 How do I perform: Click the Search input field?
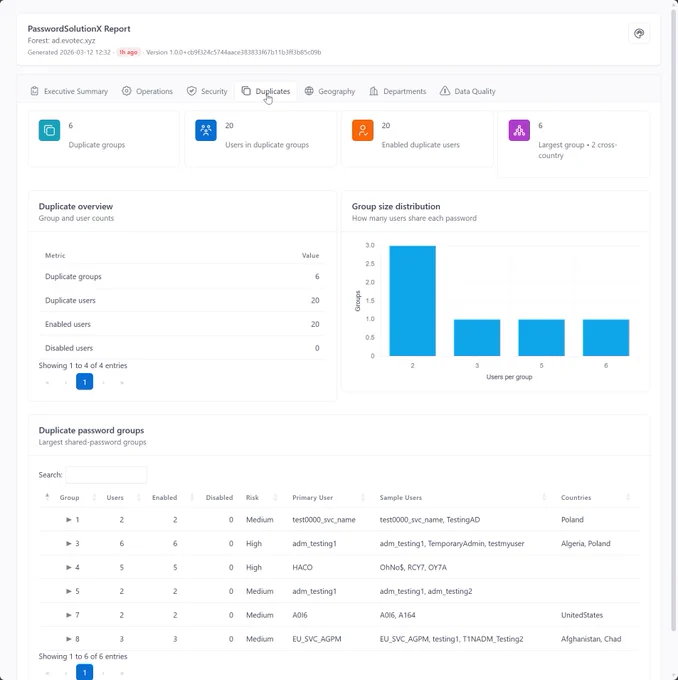coord(106,475)
